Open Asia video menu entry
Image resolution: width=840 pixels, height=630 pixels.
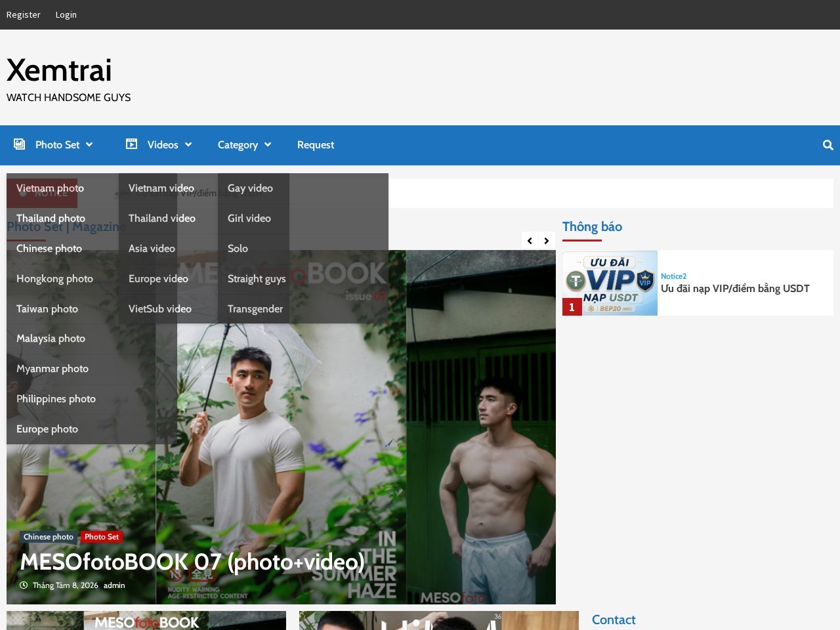tap(152, 249)
